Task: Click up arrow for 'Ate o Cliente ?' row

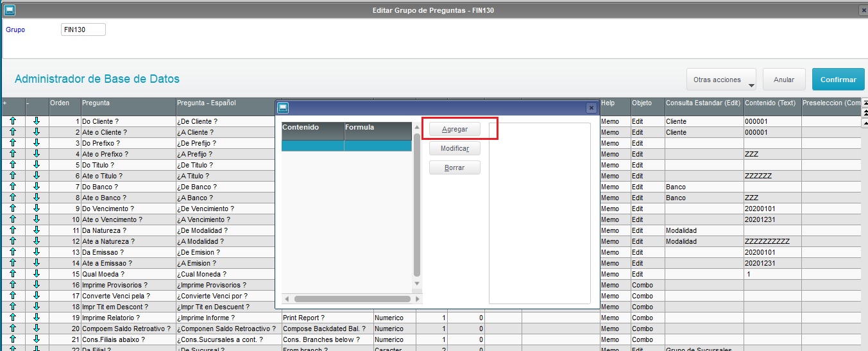Action: [13, 132]
